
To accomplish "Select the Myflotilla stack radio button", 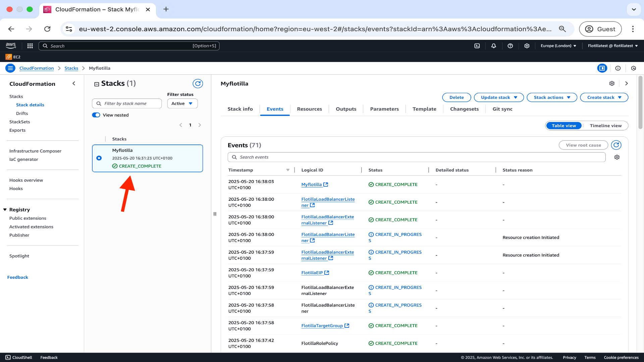I will pyautogui.click(x=99, y=158).
